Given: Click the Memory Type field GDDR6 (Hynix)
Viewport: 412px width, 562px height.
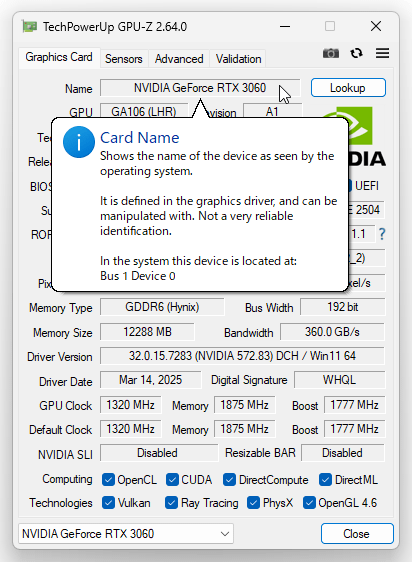Looking at the screenshot, I should point(162,307).
